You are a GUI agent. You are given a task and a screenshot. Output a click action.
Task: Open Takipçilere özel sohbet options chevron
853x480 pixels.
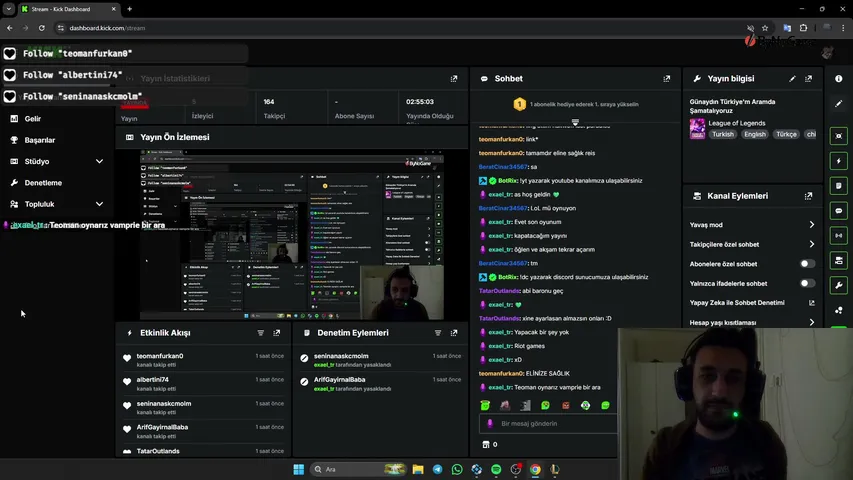point(812,244)
